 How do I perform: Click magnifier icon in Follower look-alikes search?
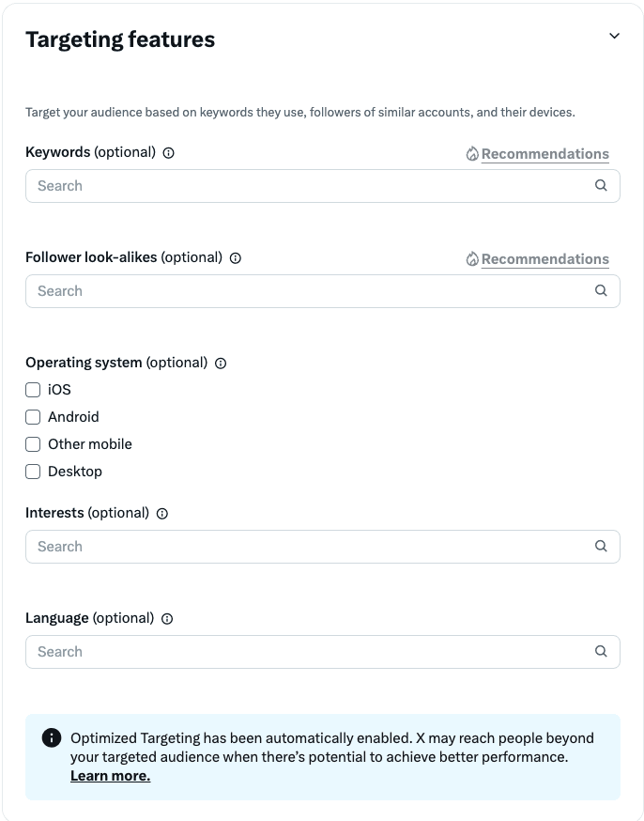pyautogui.click(x=601, y=291)
